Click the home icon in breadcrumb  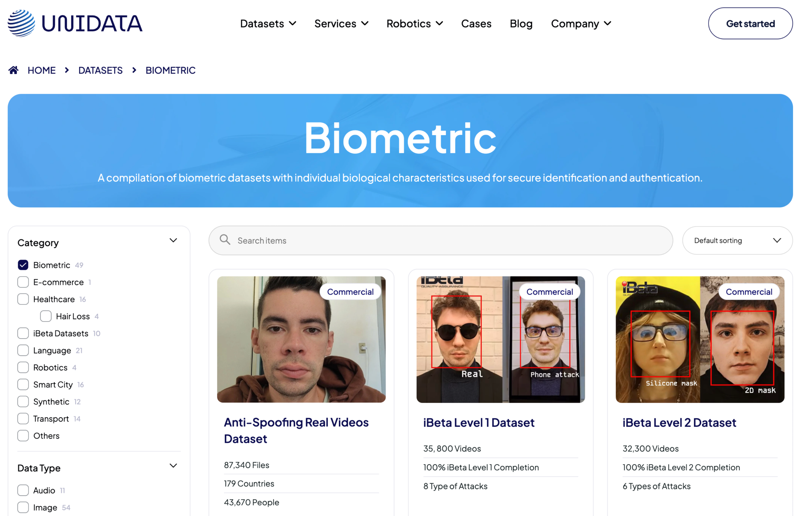[14, 70]
